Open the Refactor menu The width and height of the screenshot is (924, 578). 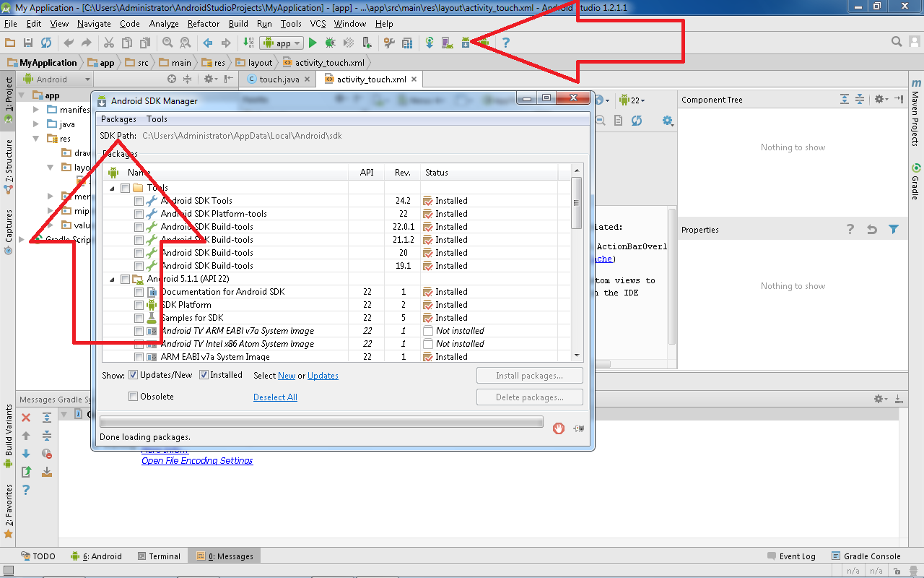204,24
